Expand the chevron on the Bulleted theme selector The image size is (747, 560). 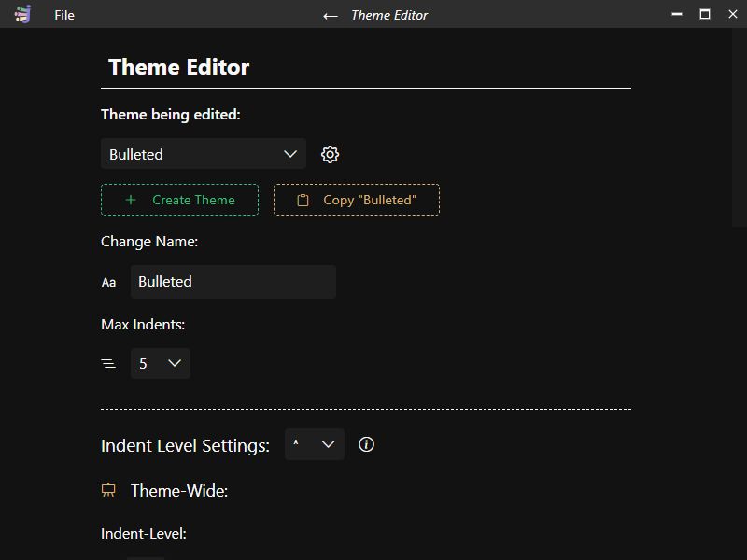click(x=291, y=153)
